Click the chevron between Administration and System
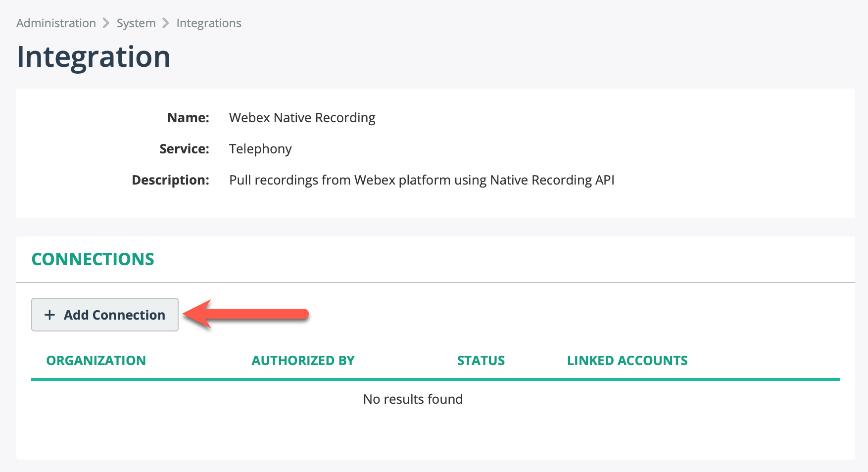The height and width of the screenshot is (472, 868). pos(105,23)
